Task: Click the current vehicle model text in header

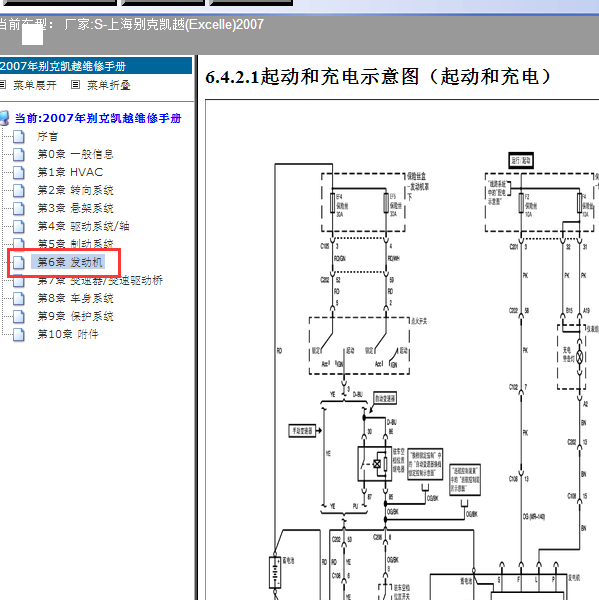Action: point(132,25)
